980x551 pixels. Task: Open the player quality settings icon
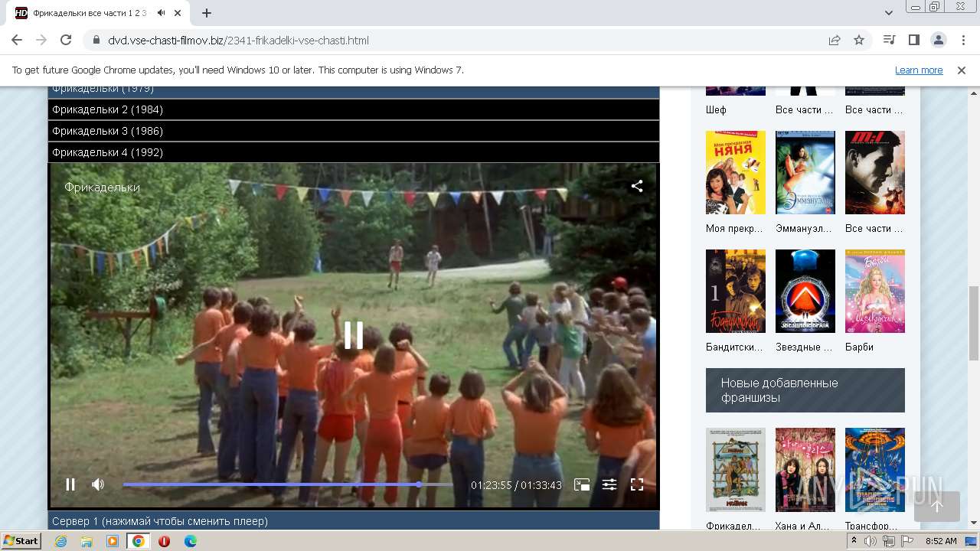point(609,484)
